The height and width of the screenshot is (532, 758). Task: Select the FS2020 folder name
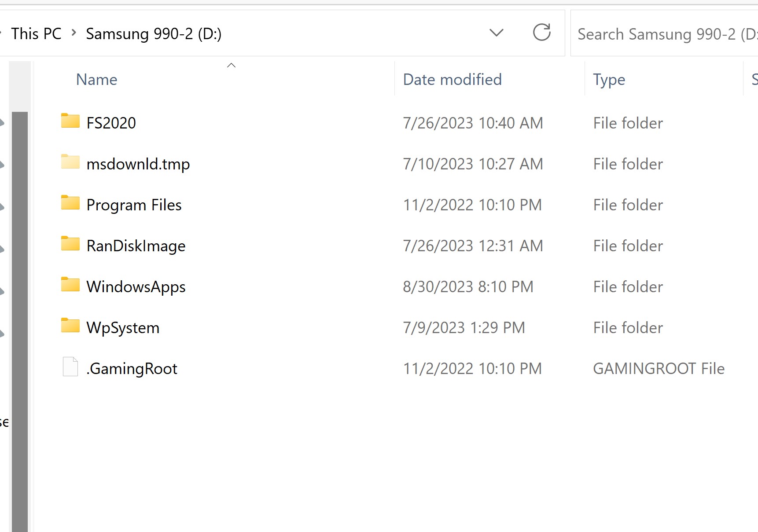[111, 123]
